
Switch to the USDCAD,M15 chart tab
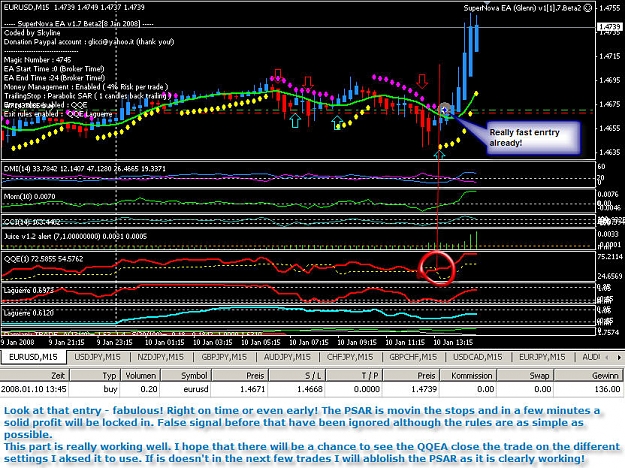478,357
